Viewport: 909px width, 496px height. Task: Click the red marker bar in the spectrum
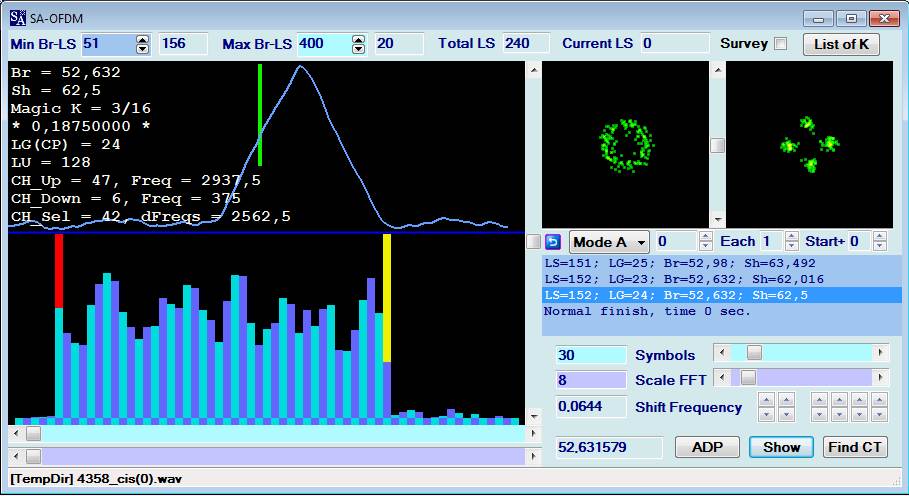click(x=59, y=271)
